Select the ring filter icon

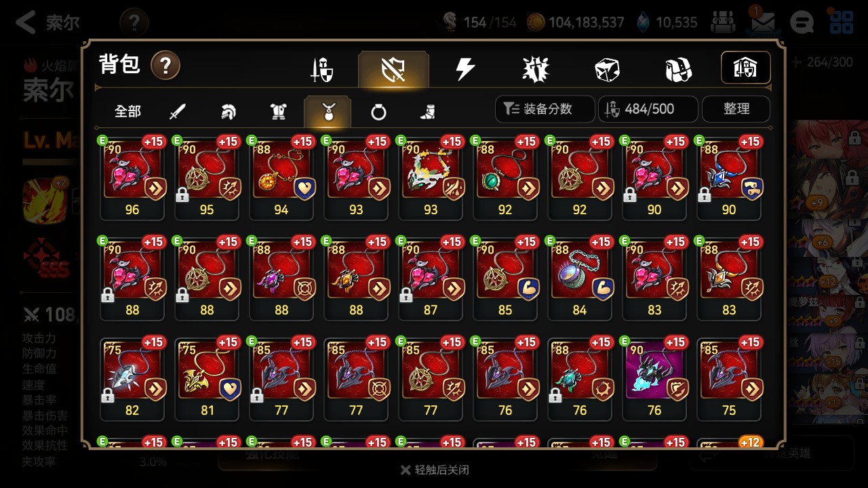[x=378, y=112]
